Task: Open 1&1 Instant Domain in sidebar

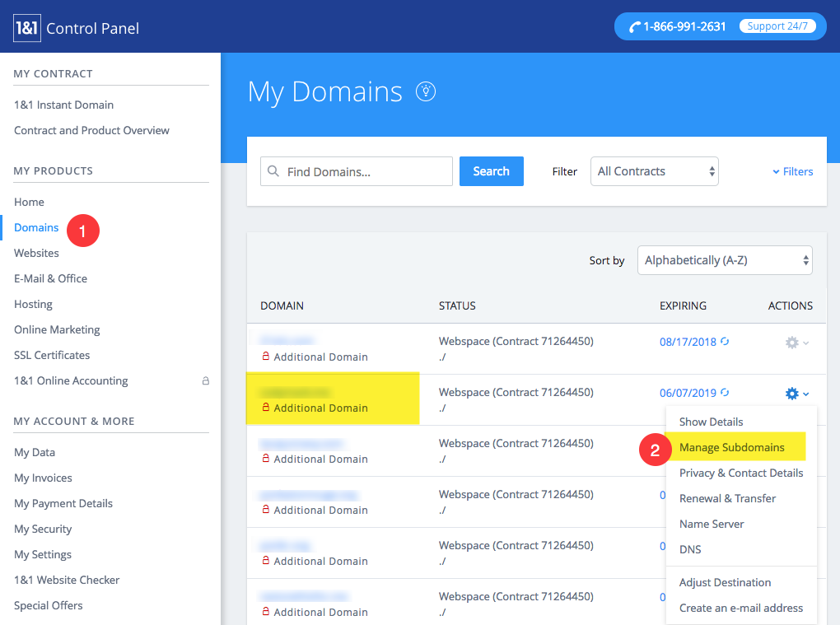Action: (x=63, y=105)
